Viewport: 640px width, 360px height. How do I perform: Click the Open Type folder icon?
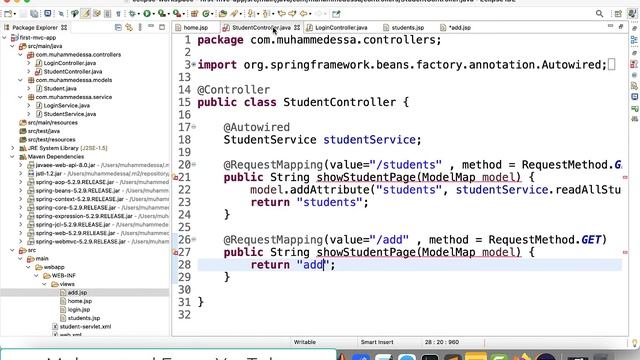223,14
